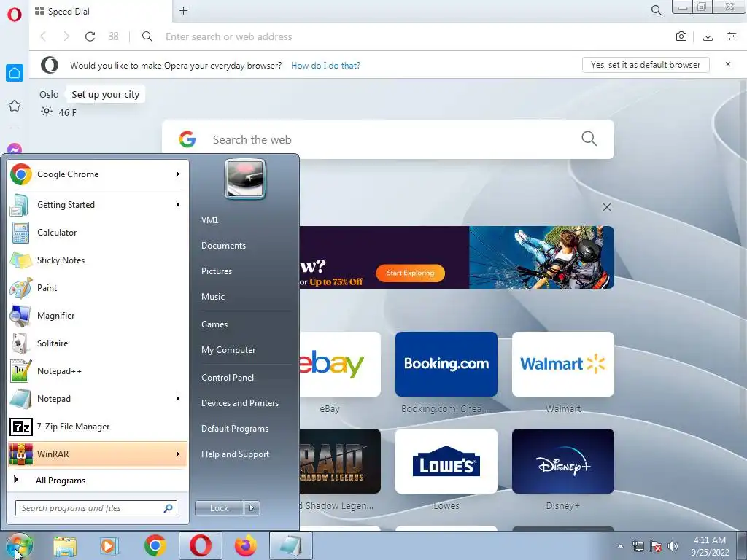Click the How do I do that link
Viewport: 747px width, 560px height.
[325, 66]
